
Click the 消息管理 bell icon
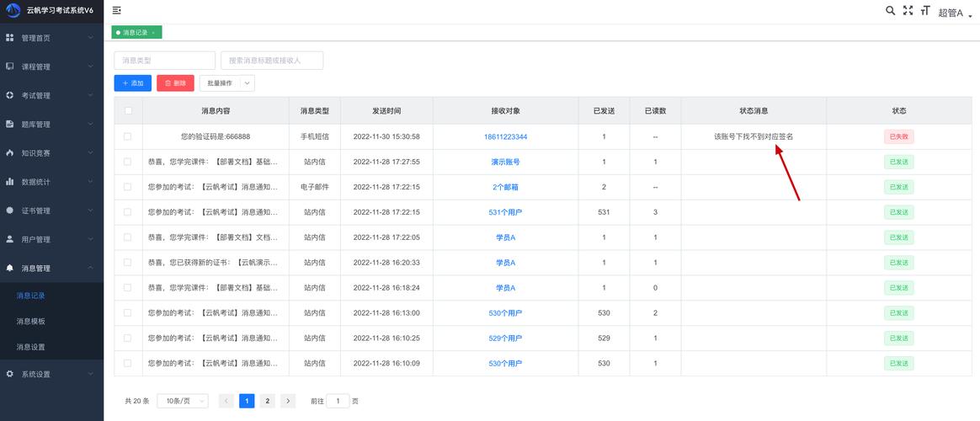point(9,268)
